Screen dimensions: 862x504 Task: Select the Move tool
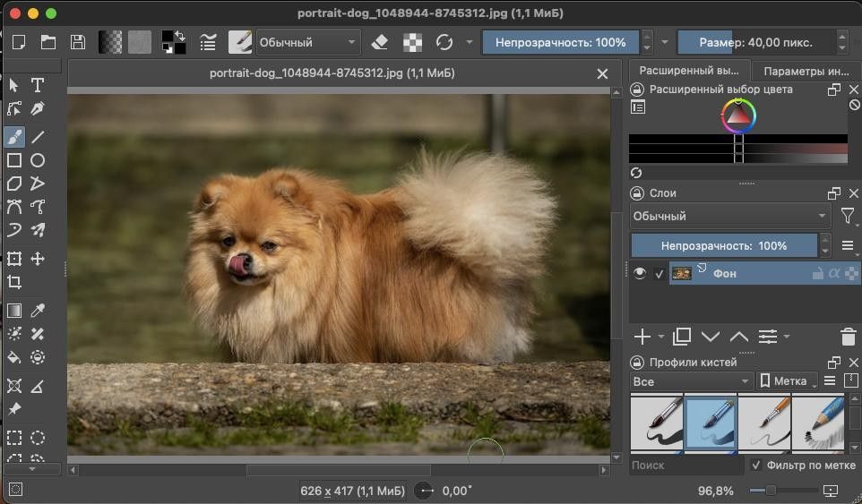pos(38,259)
